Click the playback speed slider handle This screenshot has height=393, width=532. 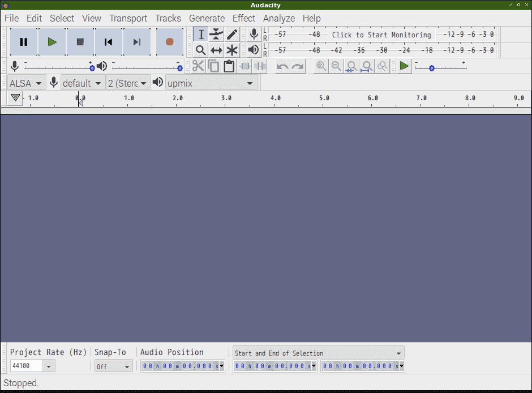click(432, 68)
